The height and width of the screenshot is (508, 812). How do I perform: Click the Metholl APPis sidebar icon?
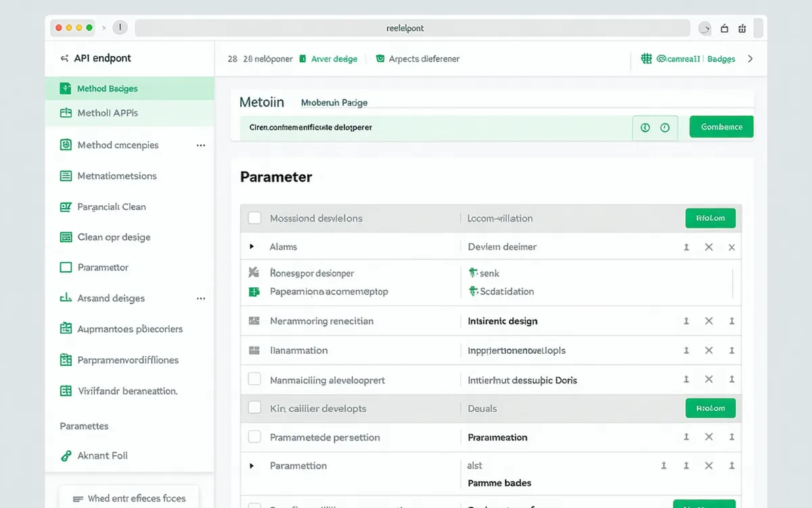pos(66,113)
